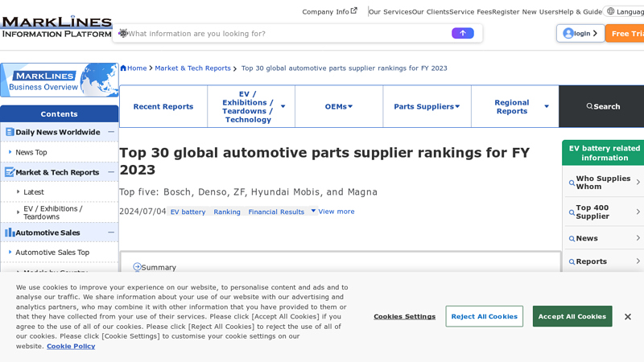Viewport: 644px width, 362px height.
Task: Open the Reports row in EV battery panel
Action: (603, 261)
